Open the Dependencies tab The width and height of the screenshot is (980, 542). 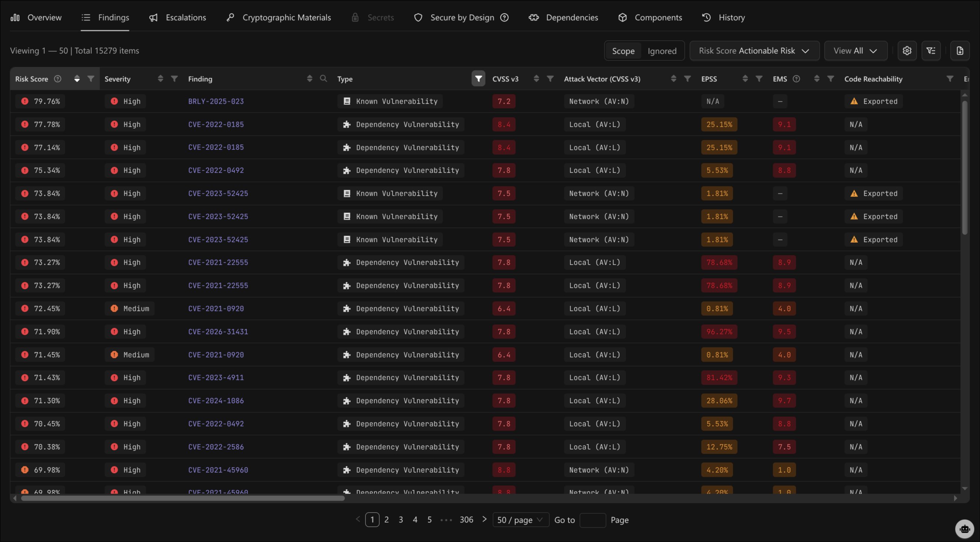click(x=563, y=18)
